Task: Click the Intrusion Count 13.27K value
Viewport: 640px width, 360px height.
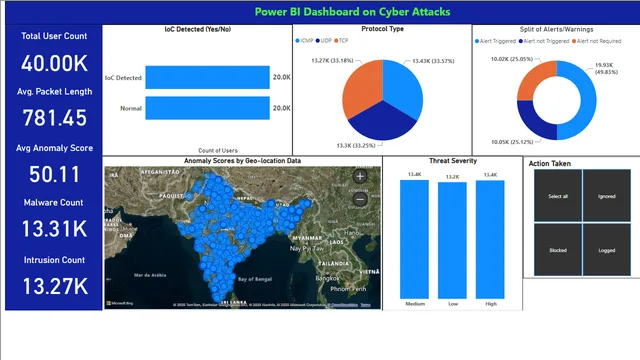Action: [55, 286]
